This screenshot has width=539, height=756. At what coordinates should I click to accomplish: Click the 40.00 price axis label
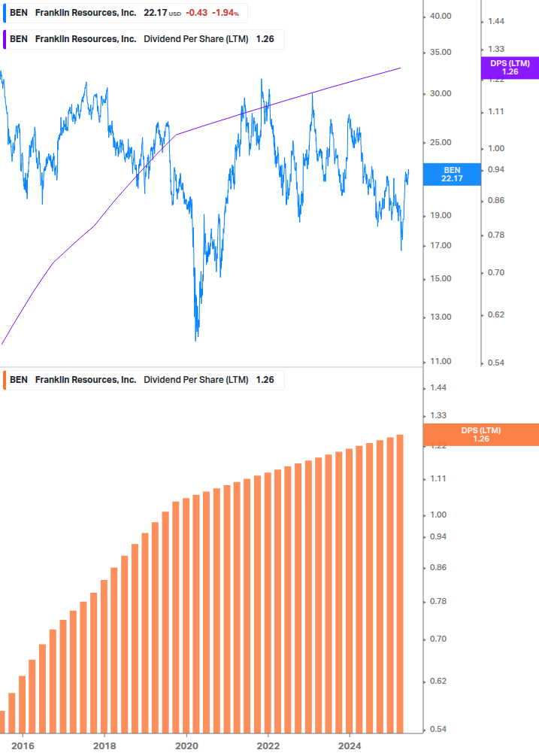click(x=441, y=16)
